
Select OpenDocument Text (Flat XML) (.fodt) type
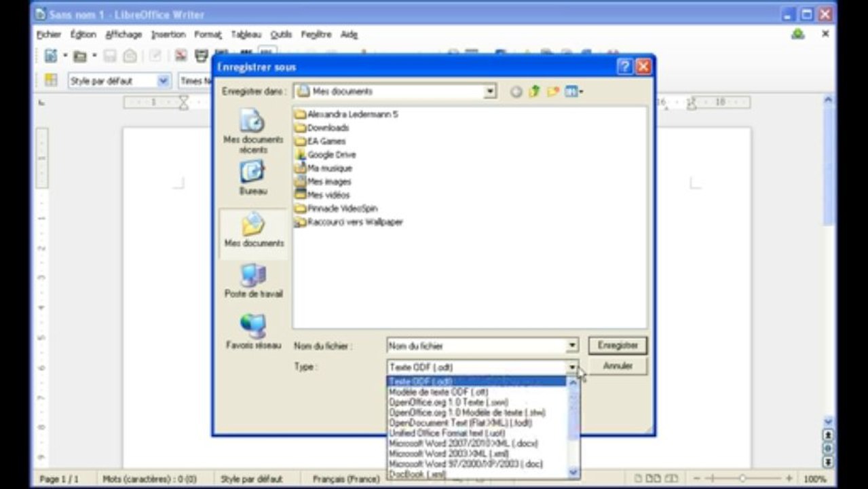coord(477,422)
